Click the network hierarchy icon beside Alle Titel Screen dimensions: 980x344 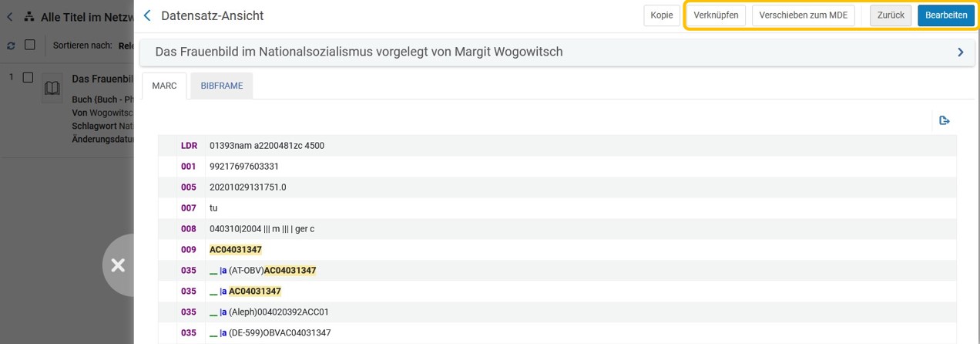point(29,16)
